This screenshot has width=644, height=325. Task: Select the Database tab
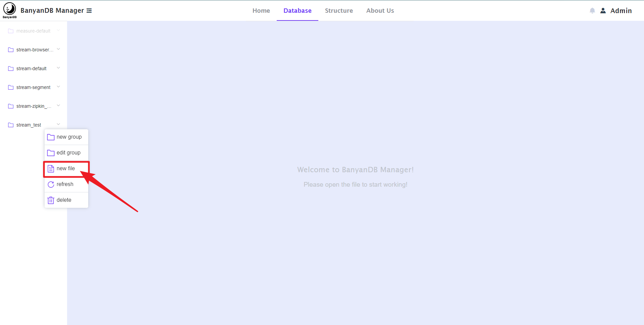(298, 11)
